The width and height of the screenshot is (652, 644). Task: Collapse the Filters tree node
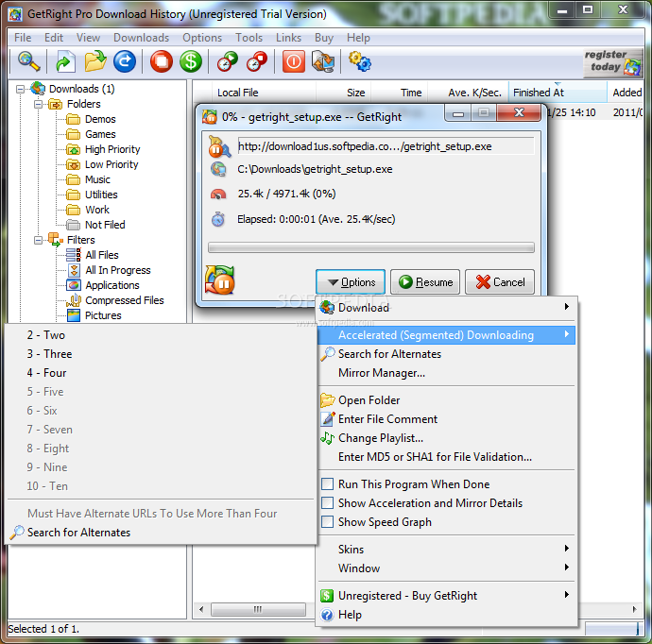coord(38,240)
